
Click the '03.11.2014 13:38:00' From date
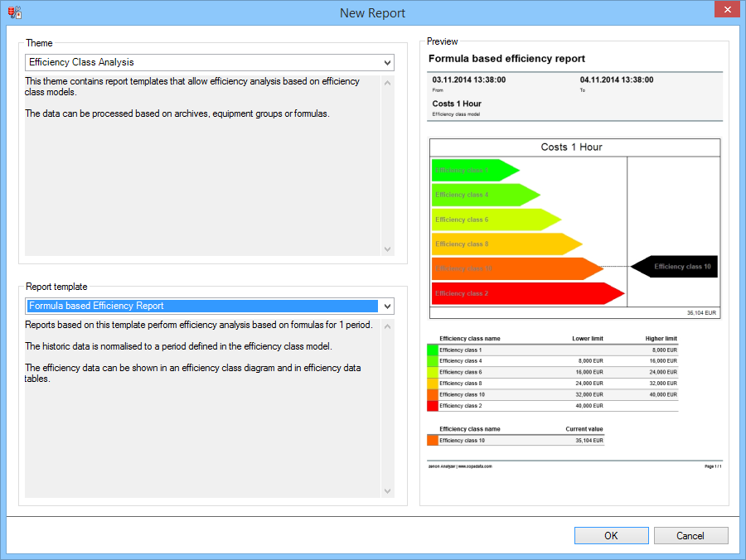469,80
